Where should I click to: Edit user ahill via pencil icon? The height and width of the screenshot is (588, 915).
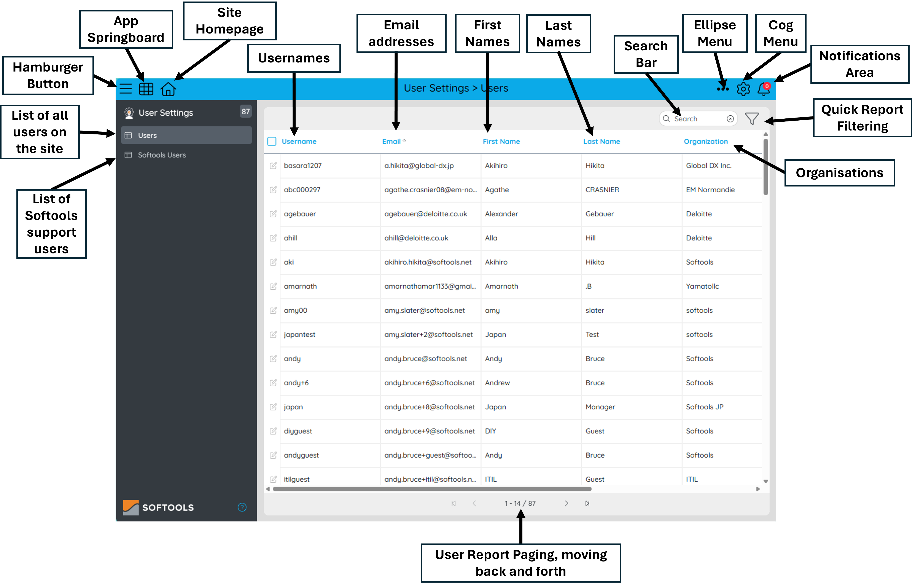(273, 238)
